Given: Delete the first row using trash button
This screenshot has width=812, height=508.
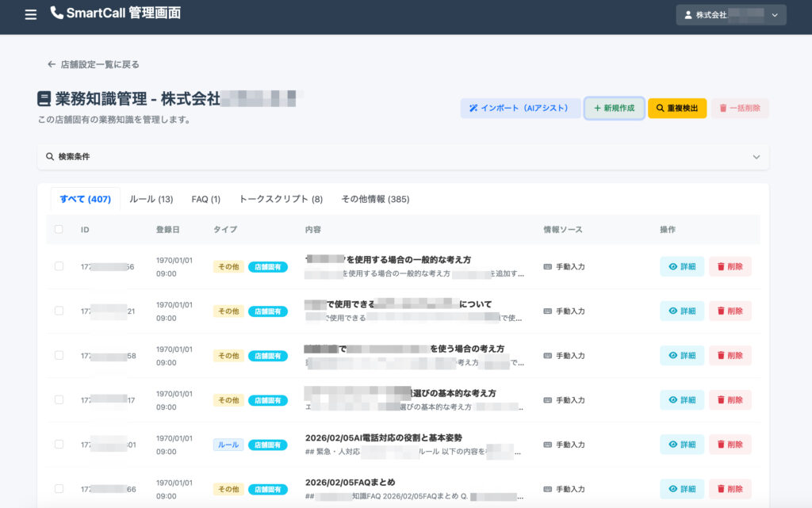Looking at the screenshot, I should pos(730,267).
